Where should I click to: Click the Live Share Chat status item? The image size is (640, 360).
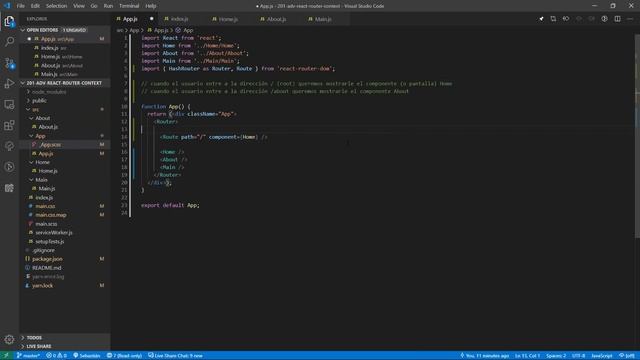click(176, 356)
